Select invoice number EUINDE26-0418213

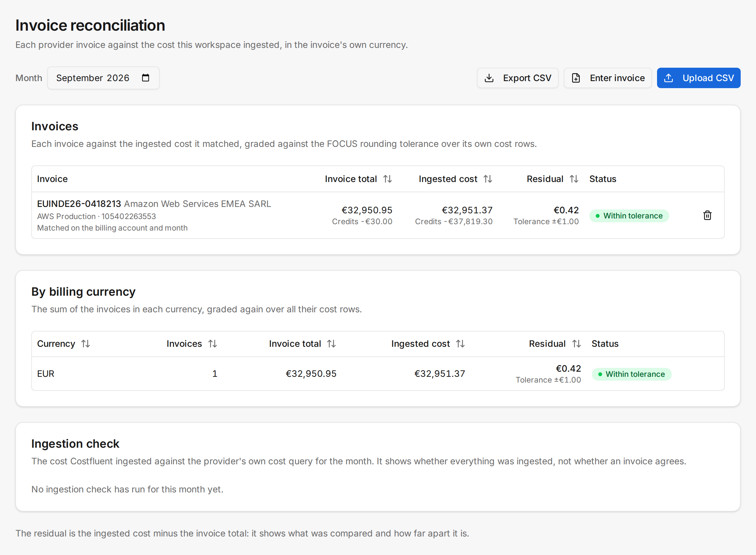pos(79,204)
